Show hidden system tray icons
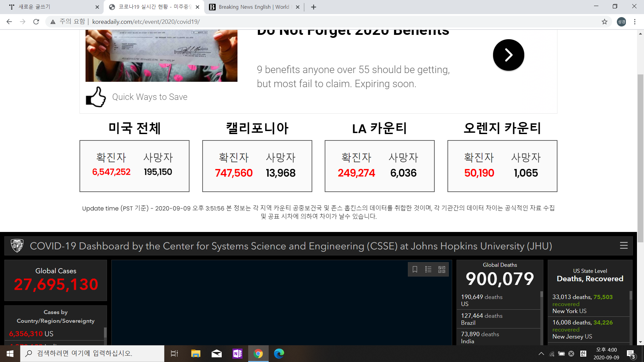This screenshot has height=362, width=644. (541, 354)
